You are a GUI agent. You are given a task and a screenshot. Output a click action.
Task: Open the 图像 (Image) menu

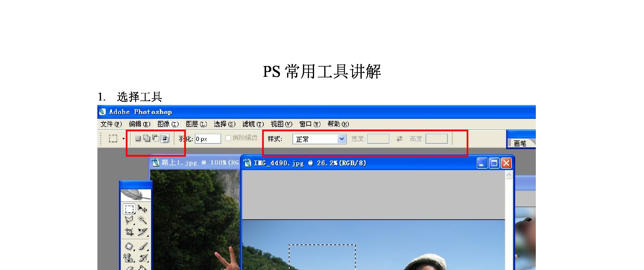click(168, 124)
